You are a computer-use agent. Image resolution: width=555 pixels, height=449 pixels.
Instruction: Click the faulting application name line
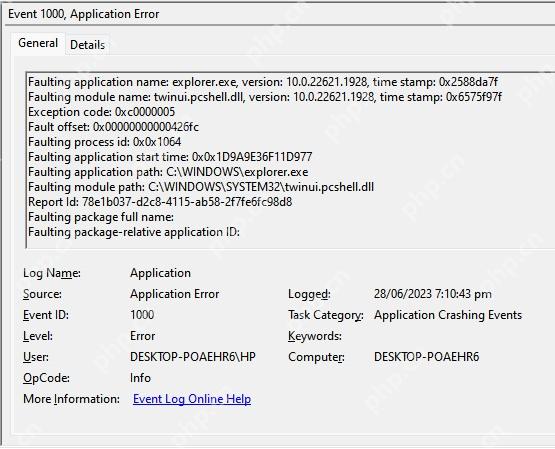pos(263,82)
